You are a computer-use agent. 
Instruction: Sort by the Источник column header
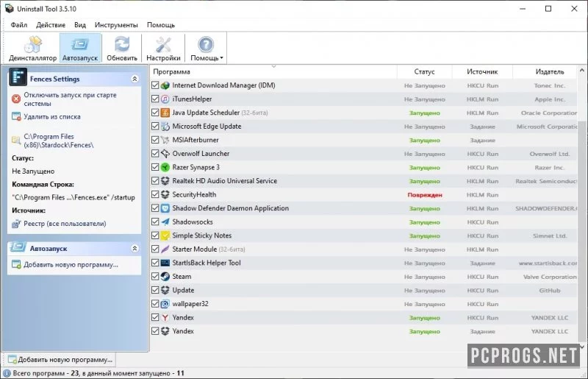click(x=482, y=71)
